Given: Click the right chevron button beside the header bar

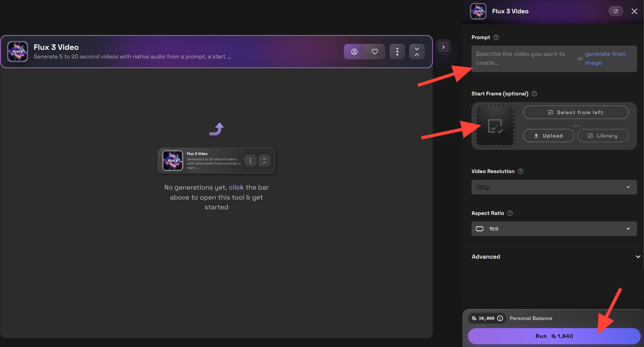Looking at the screenshot, I should pos(443,47).
